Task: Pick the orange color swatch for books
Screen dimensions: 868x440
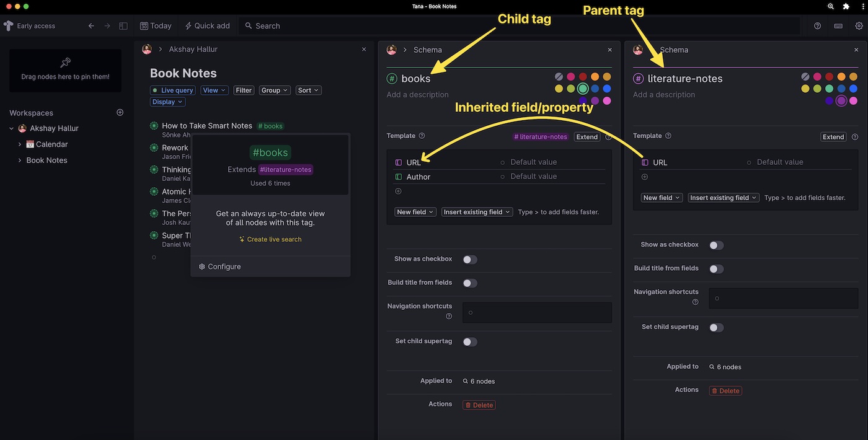Action: [595, 77]
